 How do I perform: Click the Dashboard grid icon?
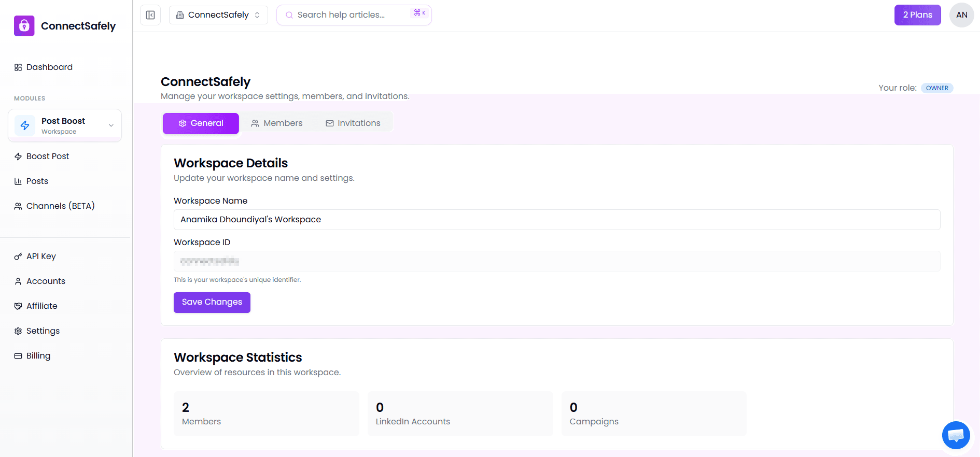click(18, 67)
